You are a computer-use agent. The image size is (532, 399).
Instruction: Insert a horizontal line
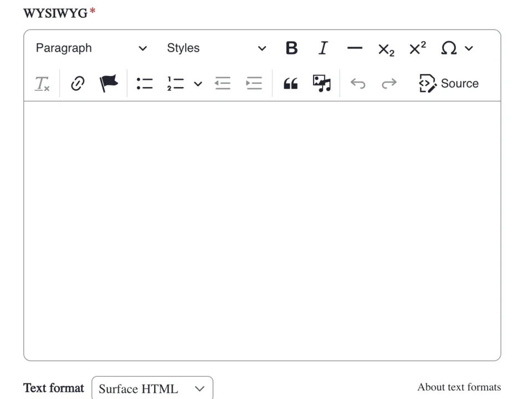click(x=354, y=48)
